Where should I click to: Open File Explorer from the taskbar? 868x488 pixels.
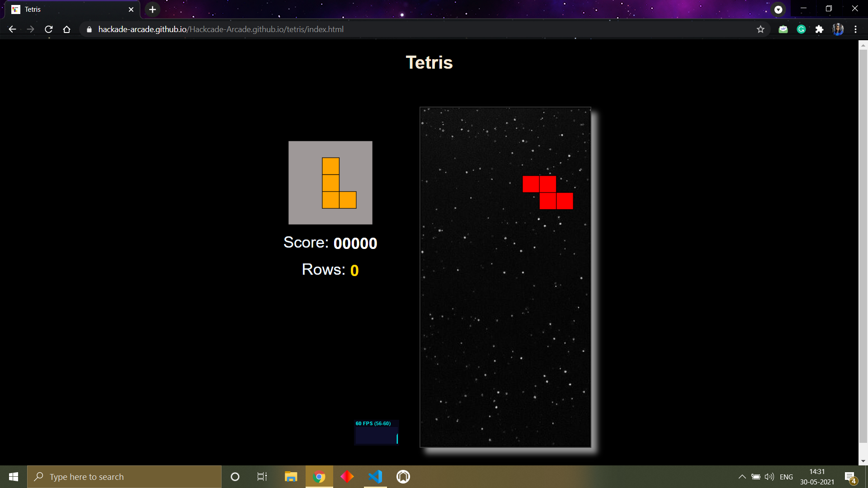click(291, 477)
